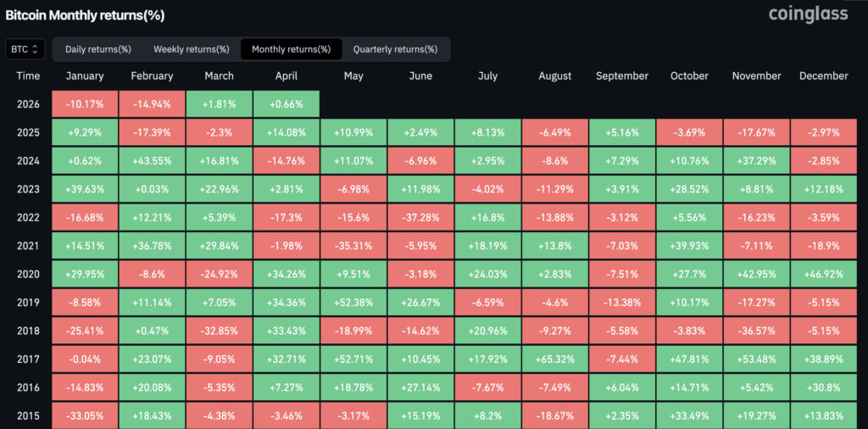Click the 2026 April +0.66% cell
The width and height of the screenshot is (868, 429).
[287, 104]
